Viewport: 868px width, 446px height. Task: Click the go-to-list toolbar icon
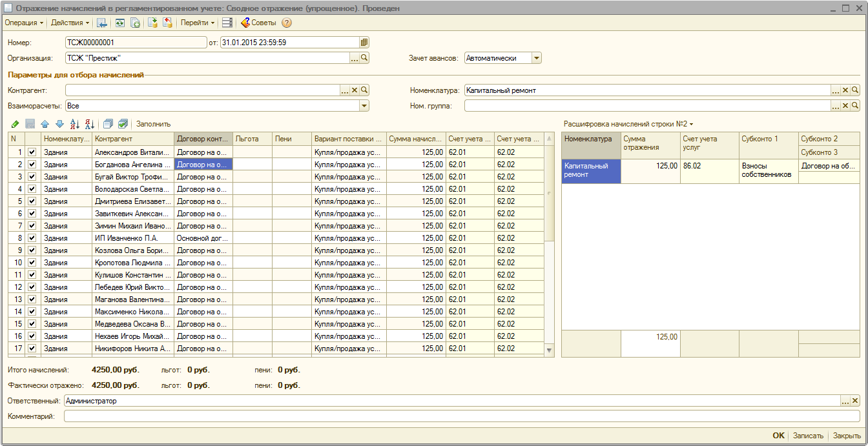(101, 23)
